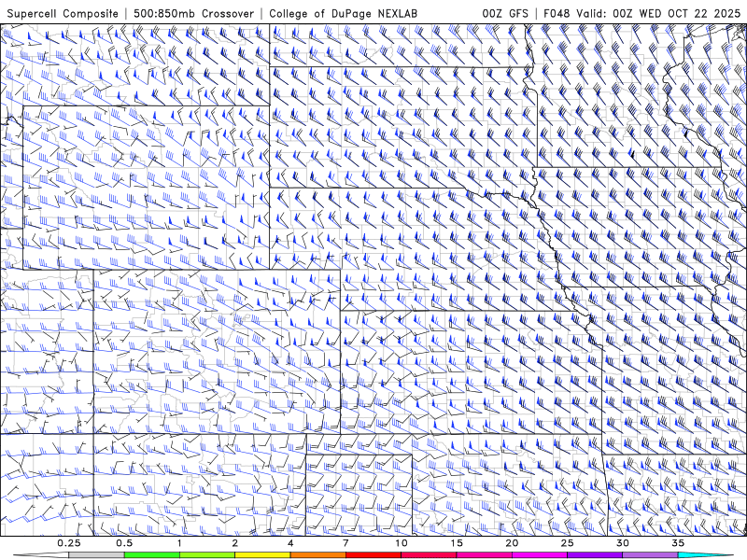Click the purple color bar segment between 25 and 30
This screenshot has width=747, height=560.
click(595, 555)
